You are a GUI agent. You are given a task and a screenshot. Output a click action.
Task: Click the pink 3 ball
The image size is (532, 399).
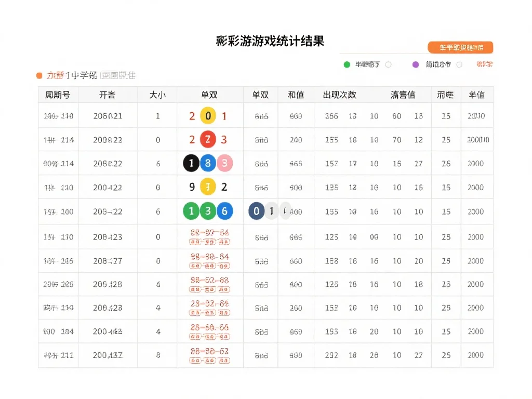tap(224, 163)
